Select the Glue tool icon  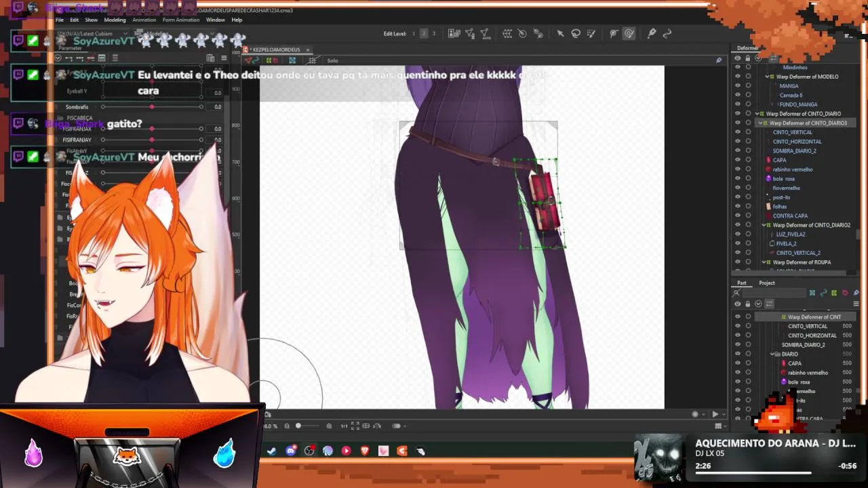coord(652,33)
